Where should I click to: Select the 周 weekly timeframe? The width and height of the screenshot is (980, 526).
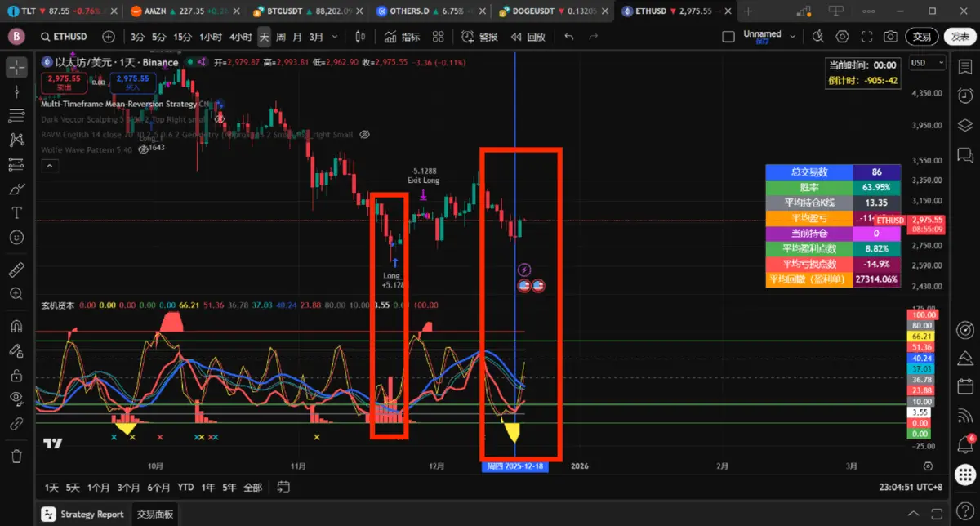coord(281,37)
